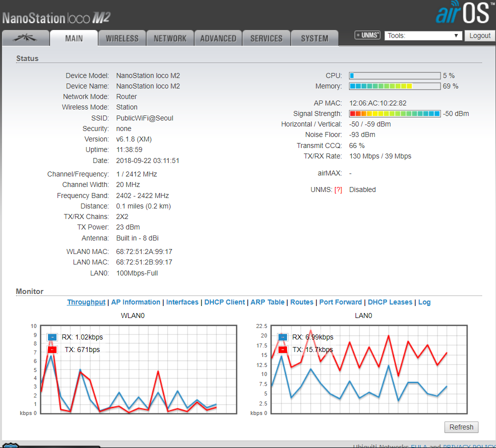
Task: Toggle WLAN0 RX blue legend icon
Action: coord(52,337)
